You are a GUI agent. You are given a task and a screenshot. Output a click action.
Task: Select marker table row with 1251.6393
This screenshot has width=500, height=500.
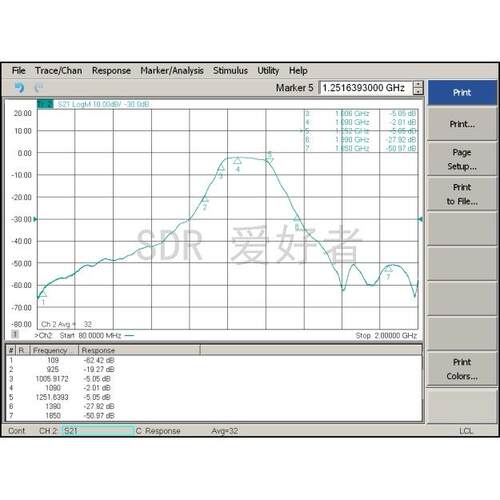[213, 397]
